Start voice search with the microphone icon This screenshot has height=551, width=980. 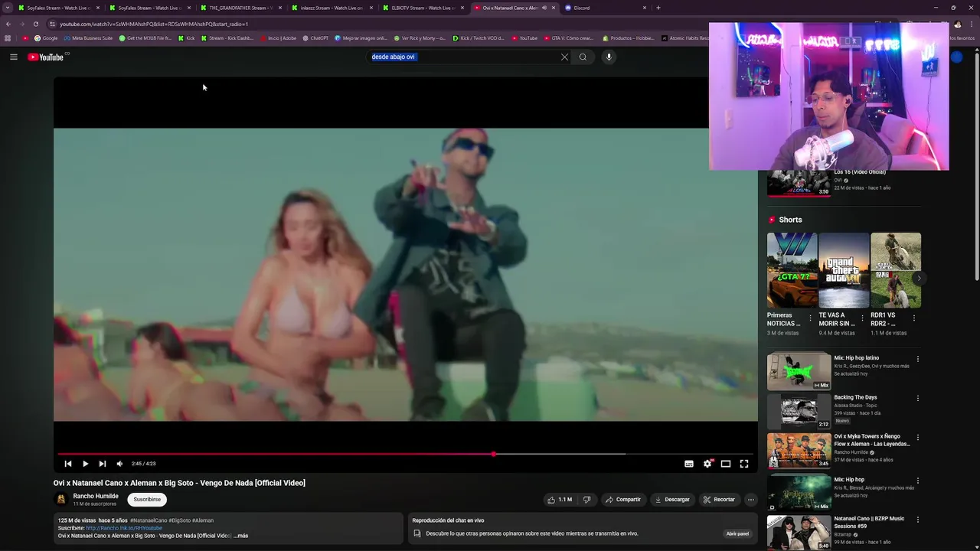tap(609, 57)
